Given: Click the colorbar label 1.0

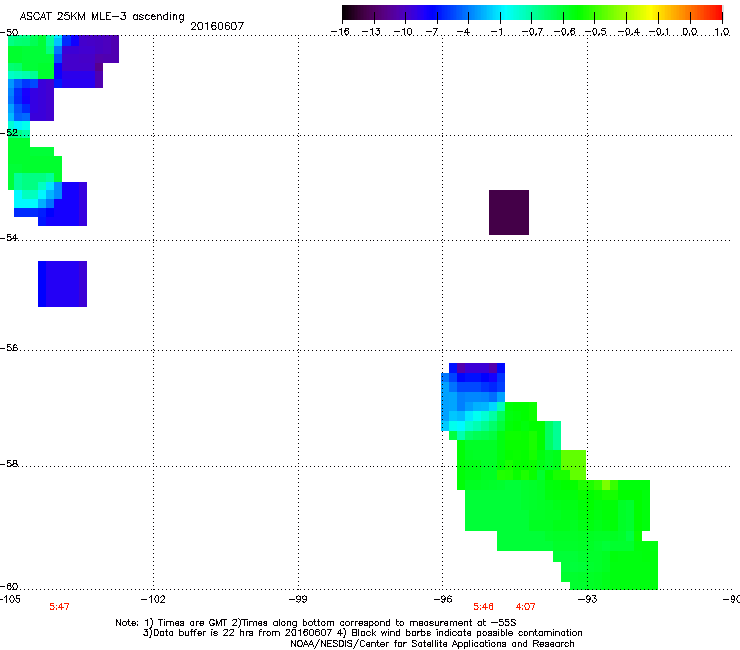Looking at the screenshot, I should tap(722, 32).
